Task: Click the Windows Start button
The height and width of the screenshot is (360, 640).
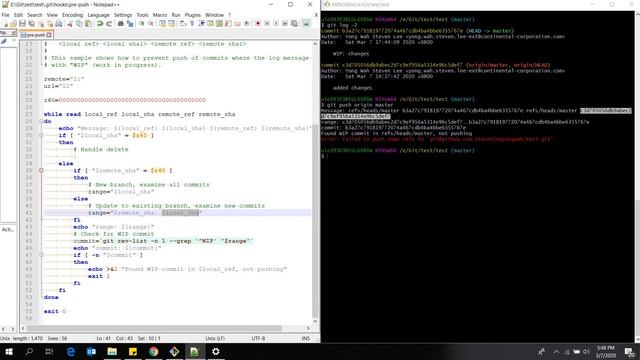Action: (9, 351)
